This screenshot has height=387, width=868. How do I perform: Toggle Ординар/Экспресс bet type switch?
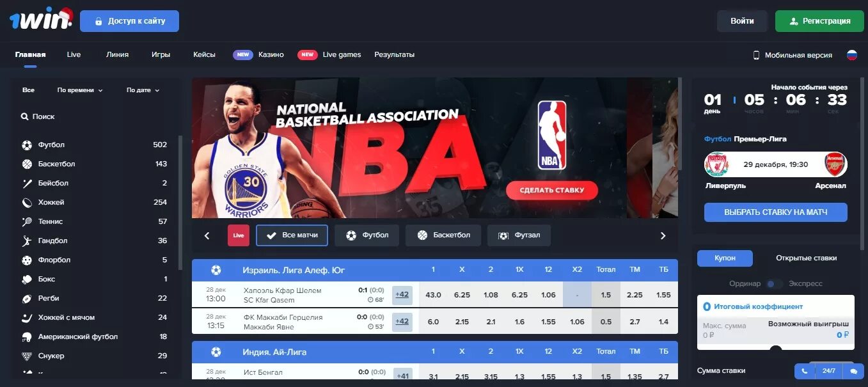775,283
